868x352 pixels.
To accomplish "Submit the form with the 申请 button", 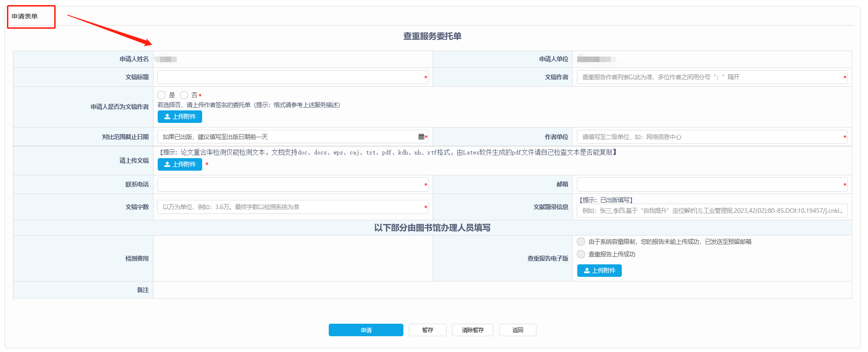I will tap(366, 330).
